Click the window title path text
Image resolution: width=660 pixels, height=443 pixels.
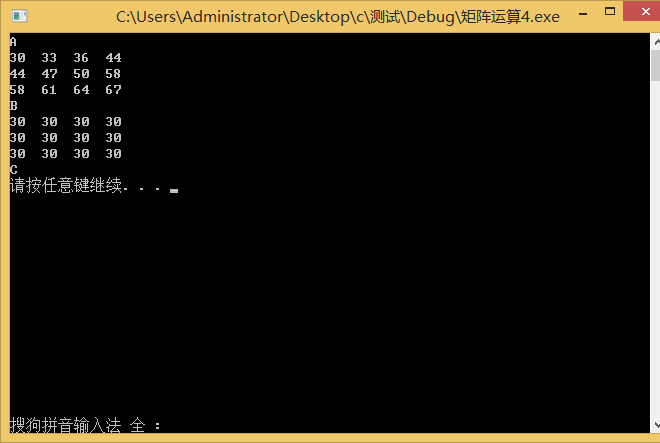pos(338,17)
